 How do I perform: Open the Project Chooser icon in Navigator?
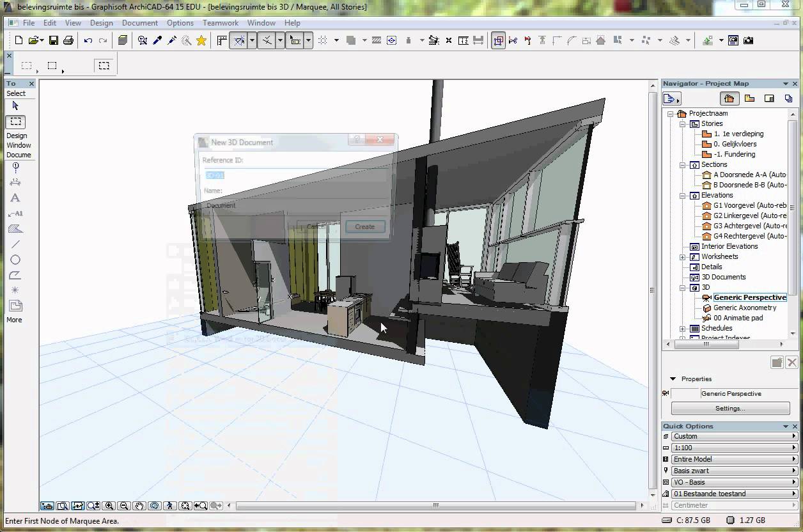[671, 98]
